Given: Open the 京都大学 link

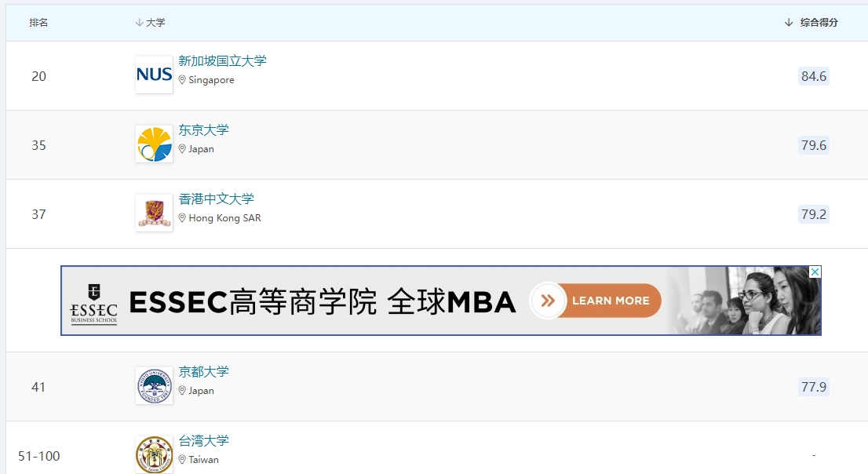Looking at the screenshot, I should pyautogui.click(x=204, y=371).
